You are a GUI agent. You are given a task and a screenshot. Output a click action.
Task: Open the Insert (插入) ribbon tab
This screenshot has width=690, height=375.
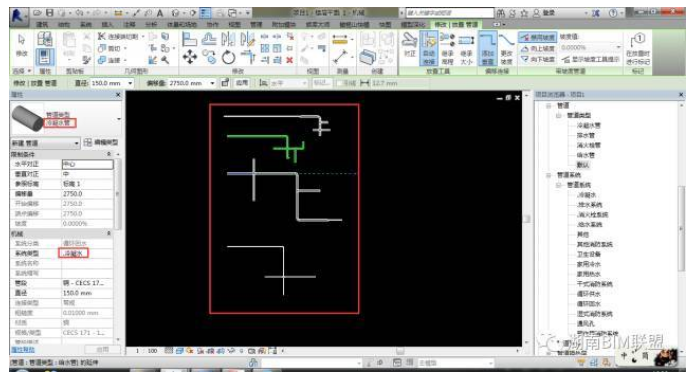coord(107,25)
